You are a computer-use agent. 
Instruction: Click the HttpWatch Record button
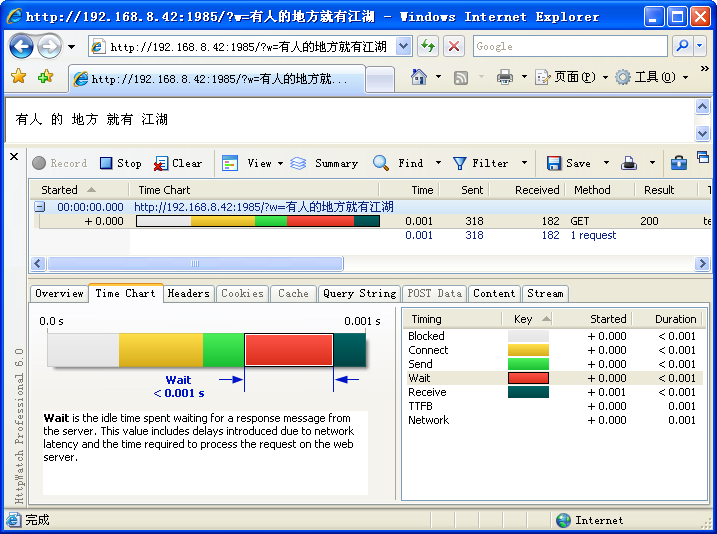59,163
